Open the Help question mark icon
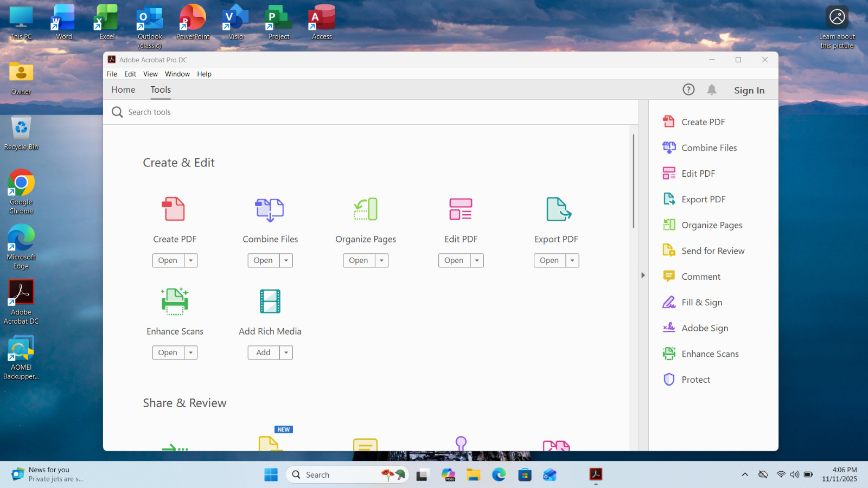Screen dimensions: 868x488 (688, 89)
